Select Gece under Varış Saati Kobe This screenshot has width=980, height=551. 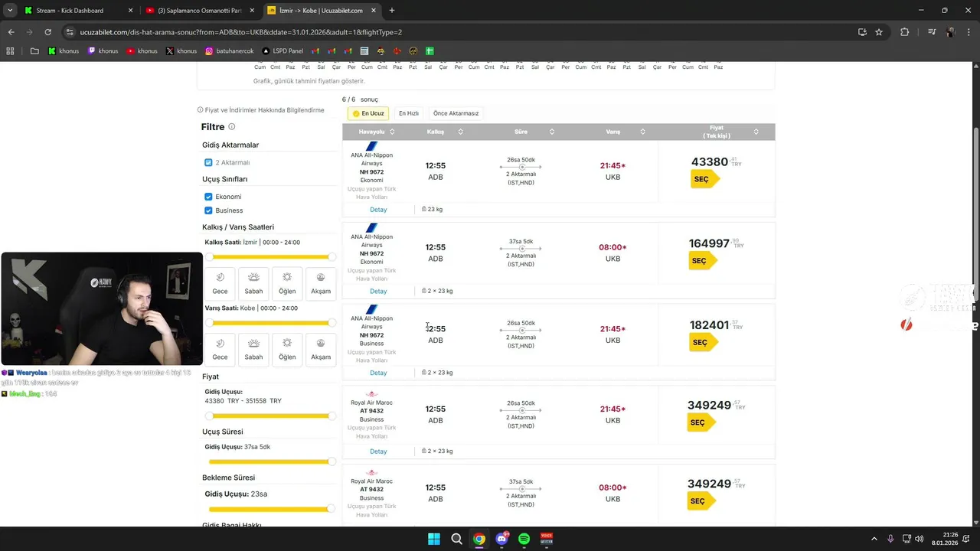tap(220, 350)
